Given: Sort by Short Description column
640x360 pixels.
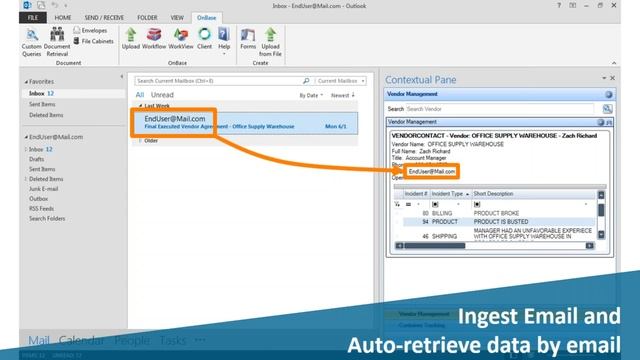Looking at the screenshot, I should [534, 194].
